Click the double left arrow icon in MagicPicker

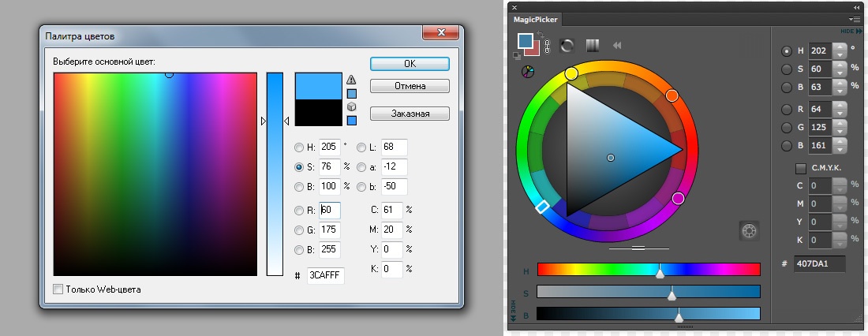click(617, 46)
